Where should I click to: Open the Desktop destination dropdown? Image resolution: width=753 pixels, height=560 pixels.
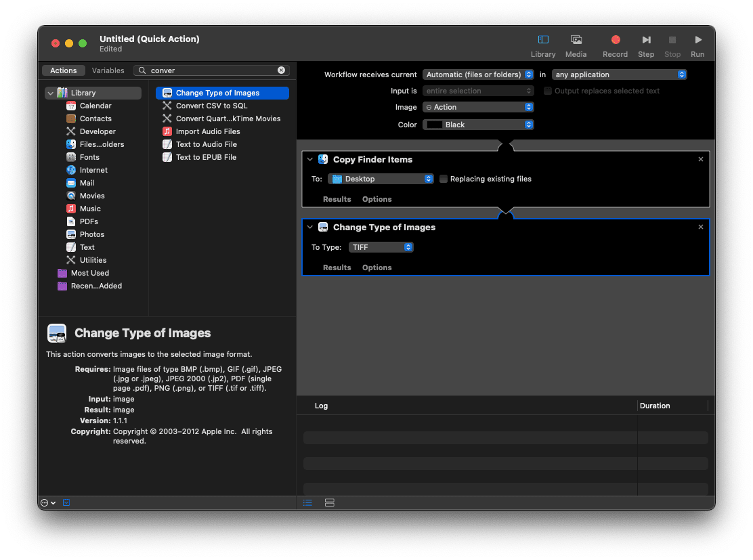[x=381, y=179]
